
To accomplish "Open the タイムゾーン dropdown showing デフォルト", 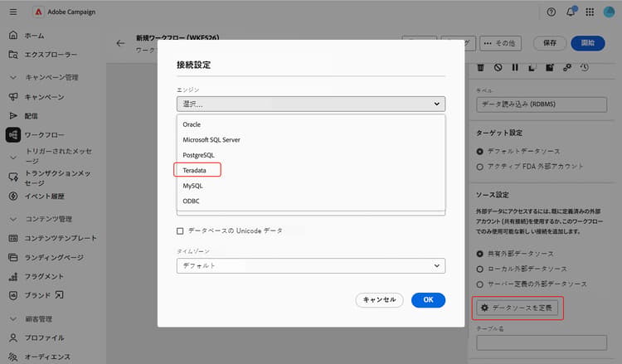I will [311, 265].
